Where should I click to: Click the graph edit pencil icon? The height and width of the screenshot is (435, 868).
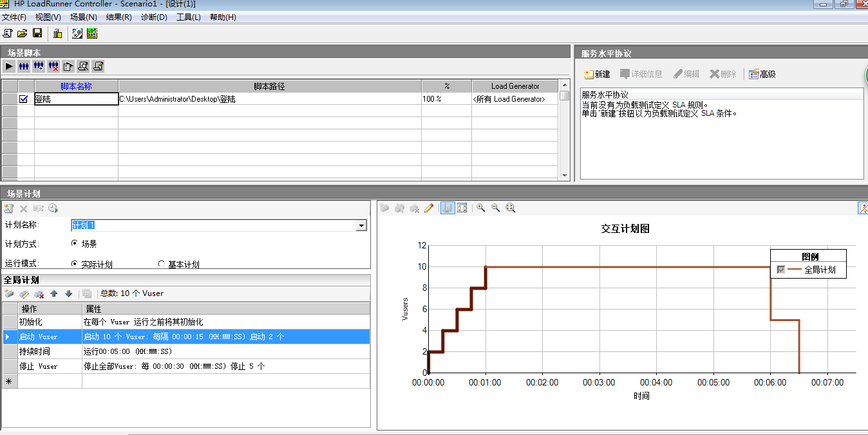point(429,208)
